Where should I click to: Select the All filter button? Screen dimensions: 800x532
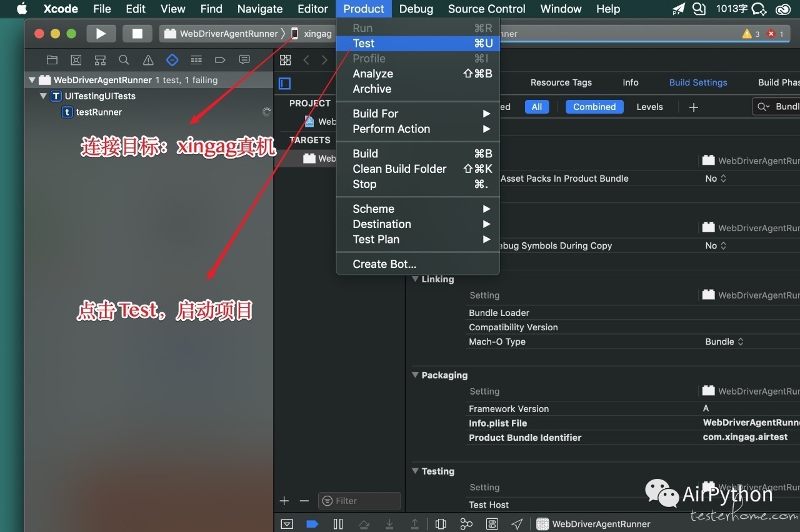coord(537,107)
